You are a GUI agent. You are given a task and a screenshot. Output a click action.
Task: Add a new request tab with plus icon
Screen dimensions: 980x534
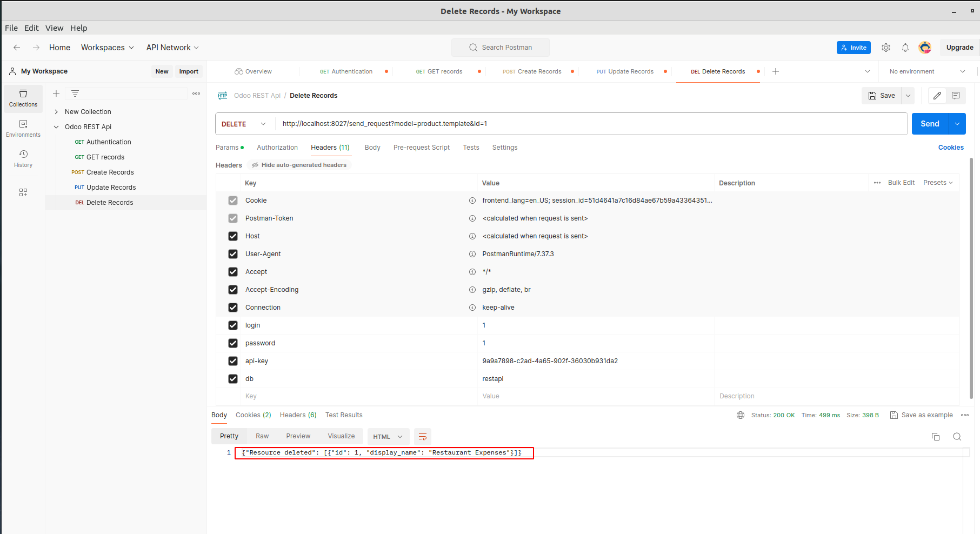(776, 71)
